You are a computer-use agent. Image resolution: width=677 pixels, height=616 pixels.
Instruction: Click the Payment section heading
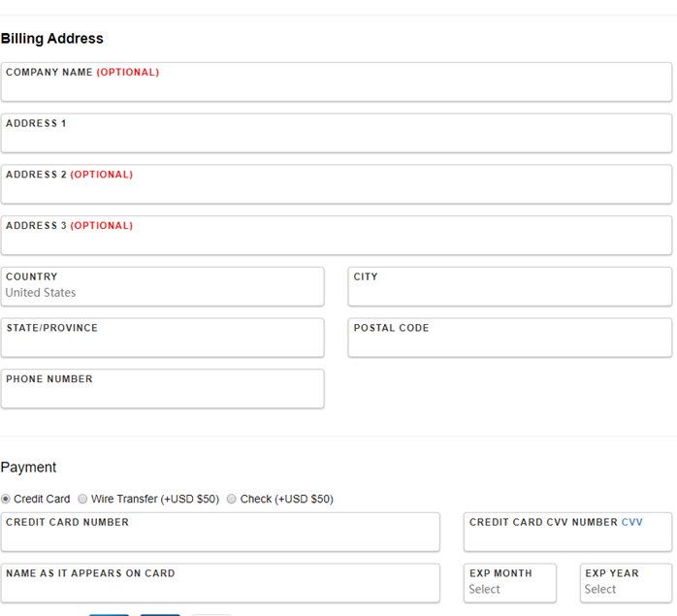(x=29, y=468)
